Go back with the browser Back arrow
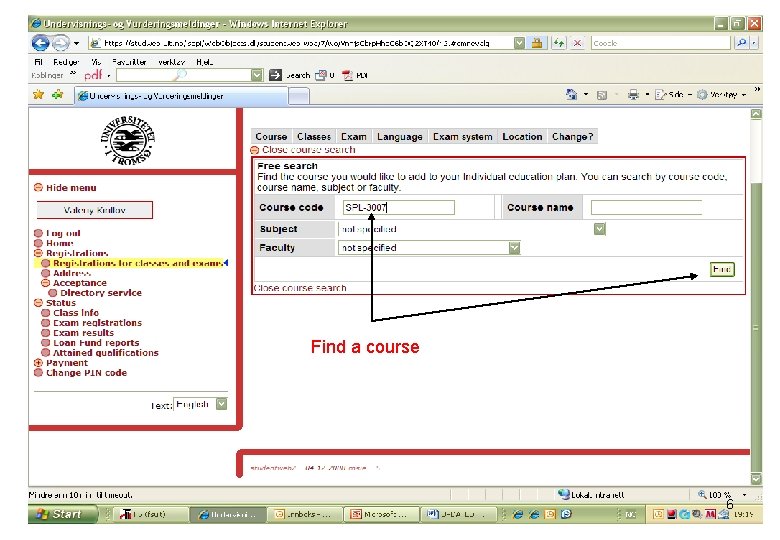 pos(40,43)
